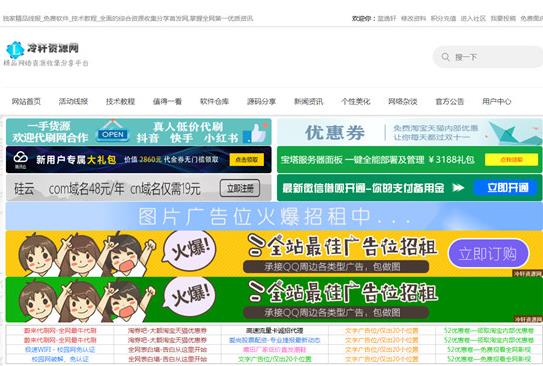Focus the 搜一下 search field
Viewport: 543px width, 366px height.
[x=488, y=57]
